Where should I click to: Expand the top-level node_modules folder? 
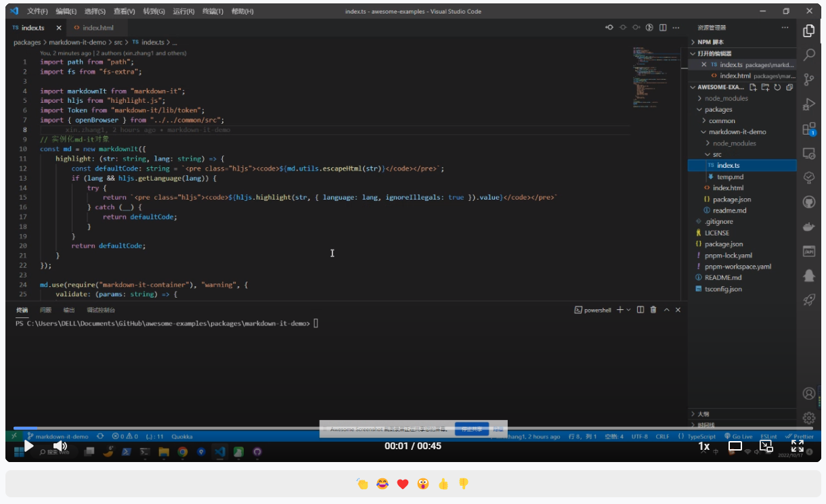point(743,98)
